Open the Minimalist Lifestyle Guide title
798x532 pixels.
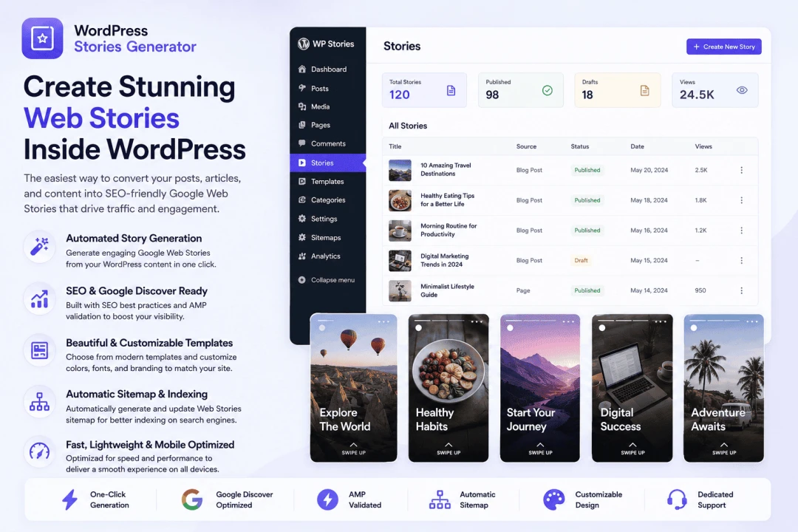click(447, 290)
